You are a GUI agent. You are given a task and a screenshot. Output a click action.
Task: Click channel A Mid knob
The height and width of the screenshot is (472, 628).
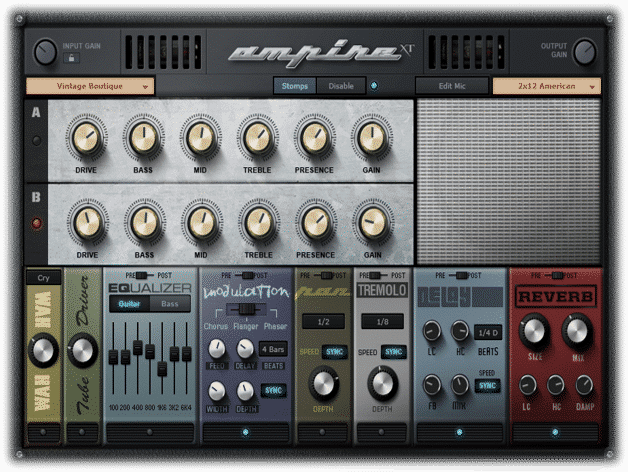[200, 138]
